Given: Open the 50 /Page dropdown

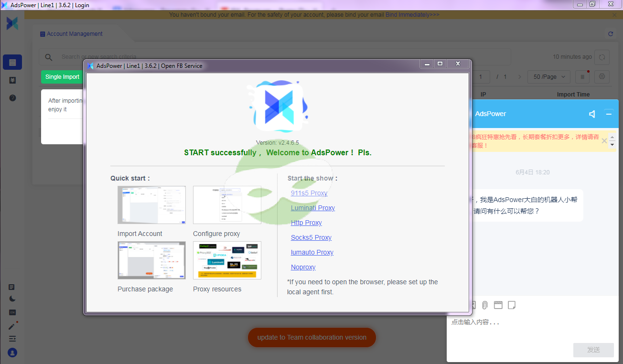Looking at the screenshot, I should pos(549,76).
